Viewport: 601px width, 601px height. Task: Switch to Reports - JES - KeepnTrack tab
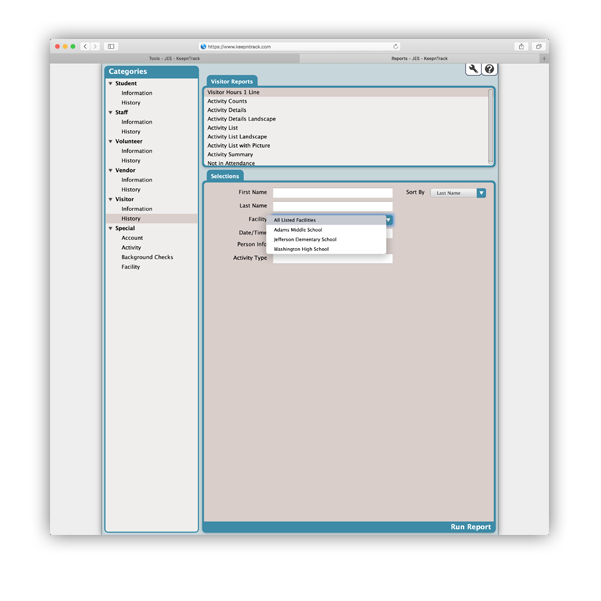(x=419, y=58)
